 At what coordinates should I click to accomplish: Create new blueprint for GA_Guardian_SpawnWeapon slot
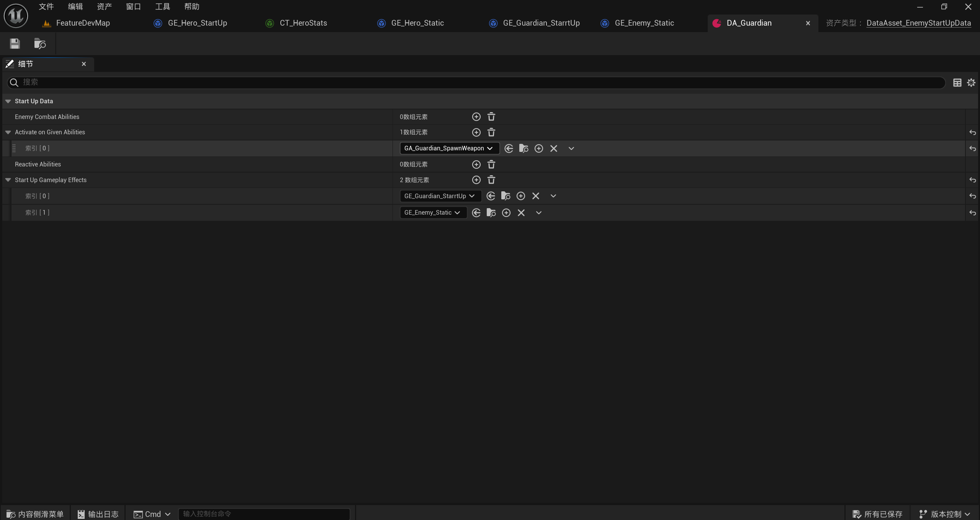538,148
